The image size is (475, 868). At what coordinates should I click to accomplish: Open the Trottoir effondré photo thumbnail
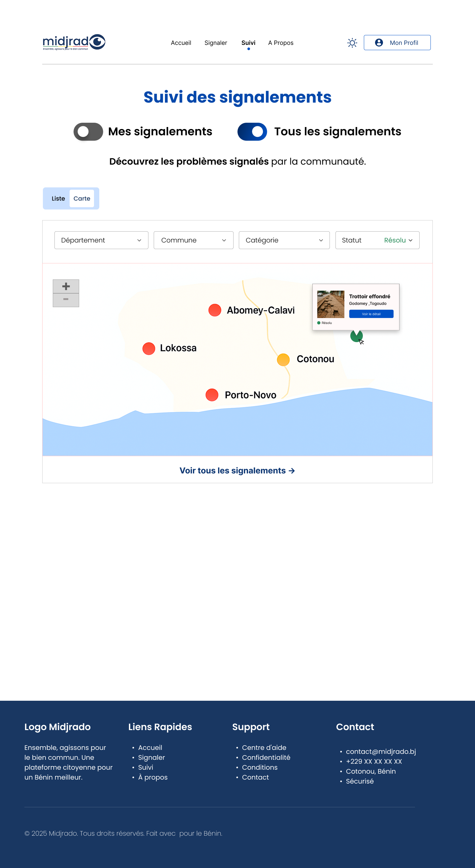pos(331,304)
